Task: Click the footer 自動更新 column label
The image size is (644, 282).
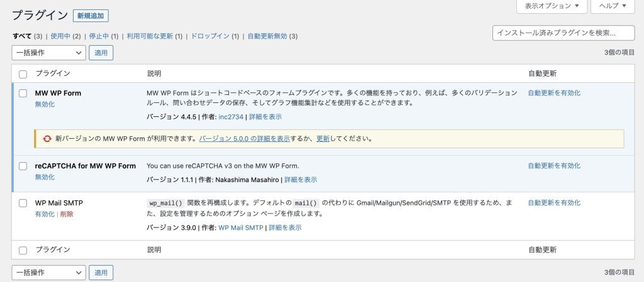Action: point(542,249)
